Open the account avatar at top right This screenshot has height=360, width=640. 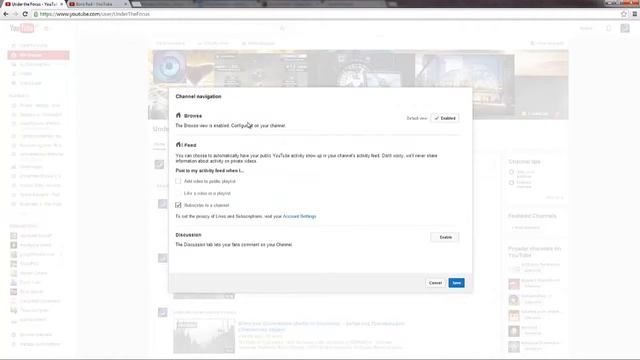click(x=625, y=28)
